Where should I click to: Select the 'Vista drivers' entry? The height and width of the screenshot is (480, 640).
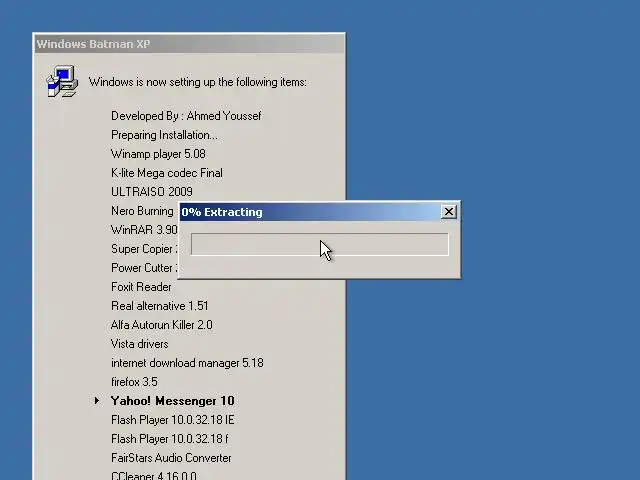tap(140, 344)
